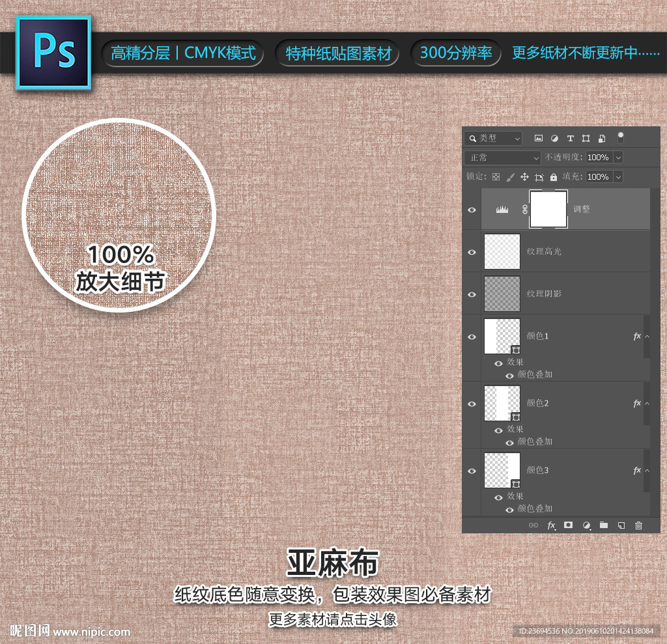
Task: Select the 纹理高光 layer thumbnail
Action: (x=502, y=251)
